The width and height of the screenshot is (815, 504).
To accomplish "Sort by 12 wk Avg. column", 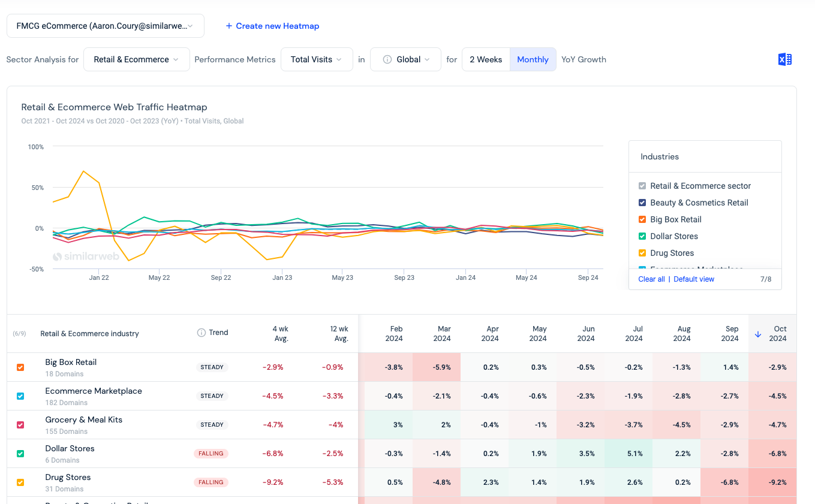I will click(338, 334).
